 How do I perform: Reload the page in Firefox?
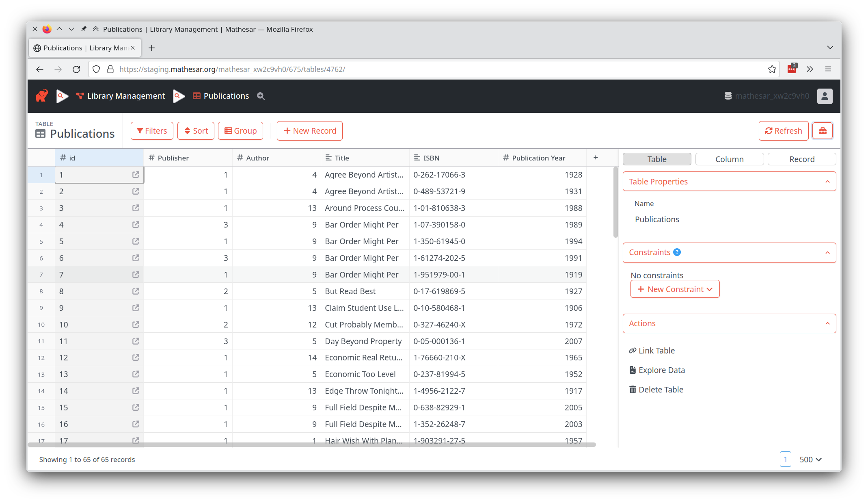pyautogui.click(x=76, y=69)
